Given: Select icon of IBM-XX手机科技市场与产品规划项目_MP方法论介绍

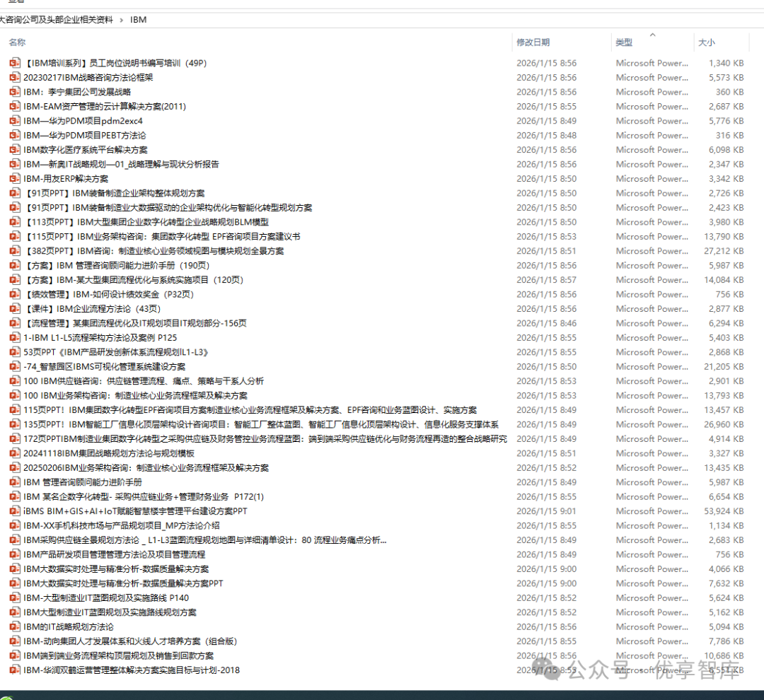Looking at the screenshot, I should (15, 525).
